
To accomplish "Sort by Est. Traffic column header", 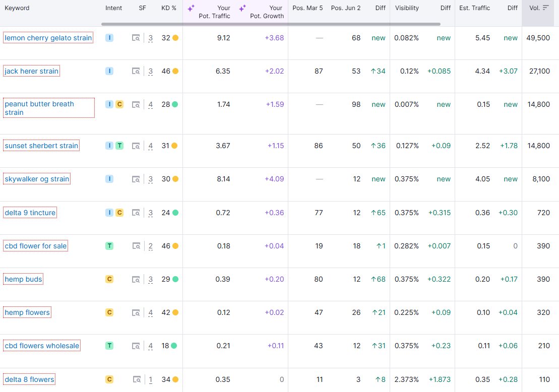I will [474, 8].
